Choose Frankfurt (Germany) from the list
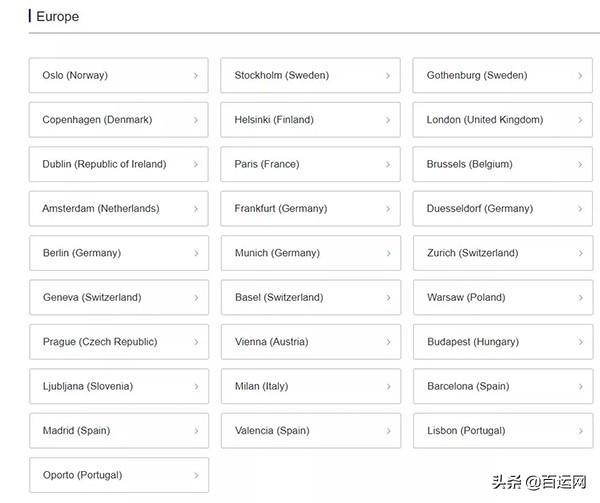Screen dimensions: 600x503 (280, 209)
